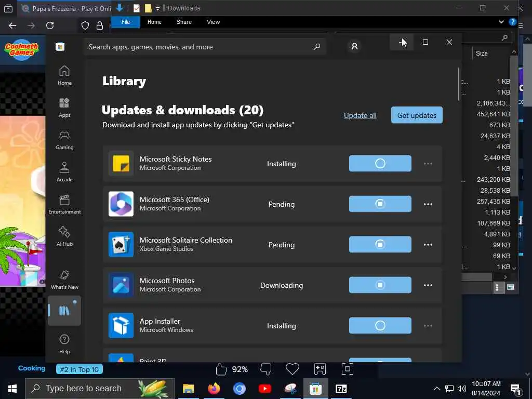Open more options for Solitaire Collection
Screen dimensions: 532x399
click(x=428, y=245)
